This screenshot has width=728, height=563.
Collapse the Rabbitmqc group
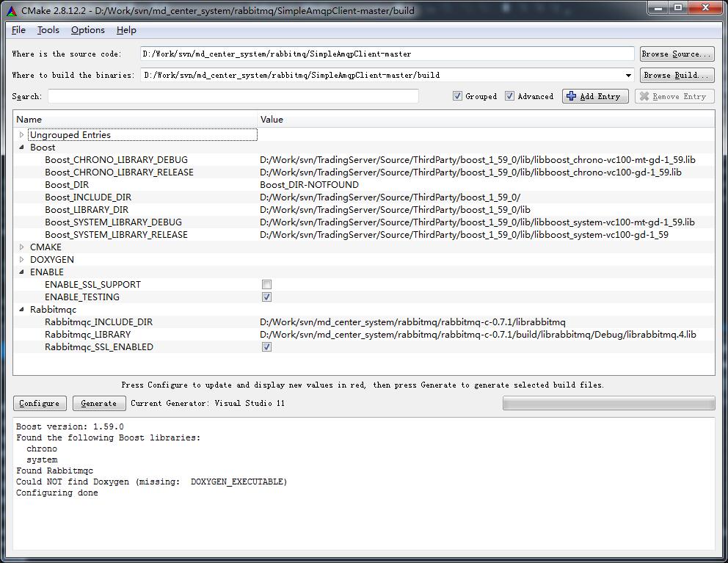[21, 309]
